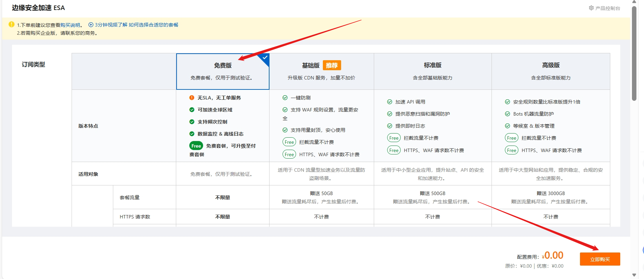The width and height of the screenshot is (644, 279).
Task: Click the video play icon before 3分钟视频
Action: (x=91, y=25)
